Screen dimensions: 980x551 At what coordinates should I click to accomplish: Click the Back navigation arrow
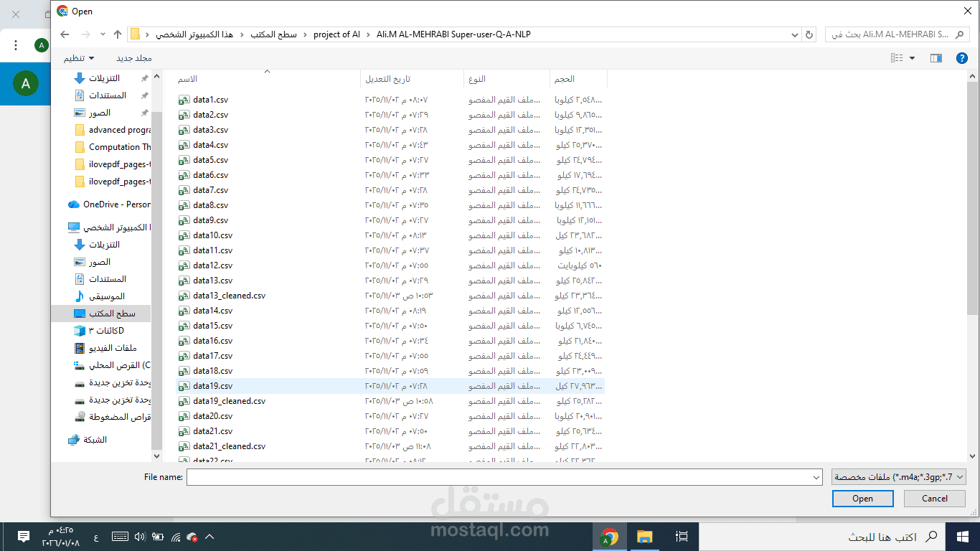(65, 34)
